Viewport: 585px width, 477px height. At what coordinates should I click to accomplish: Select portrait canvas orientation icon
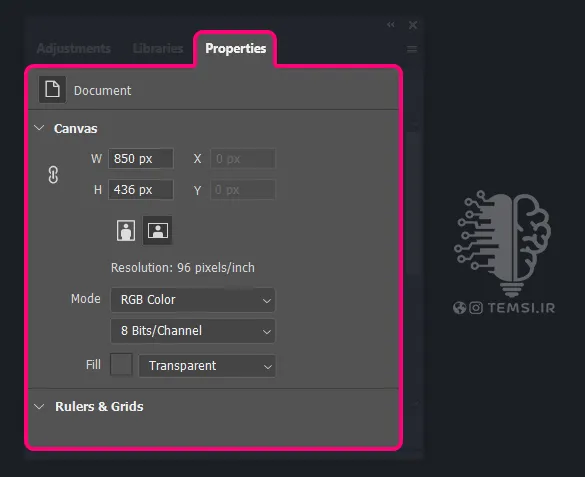tap(126, 230)
